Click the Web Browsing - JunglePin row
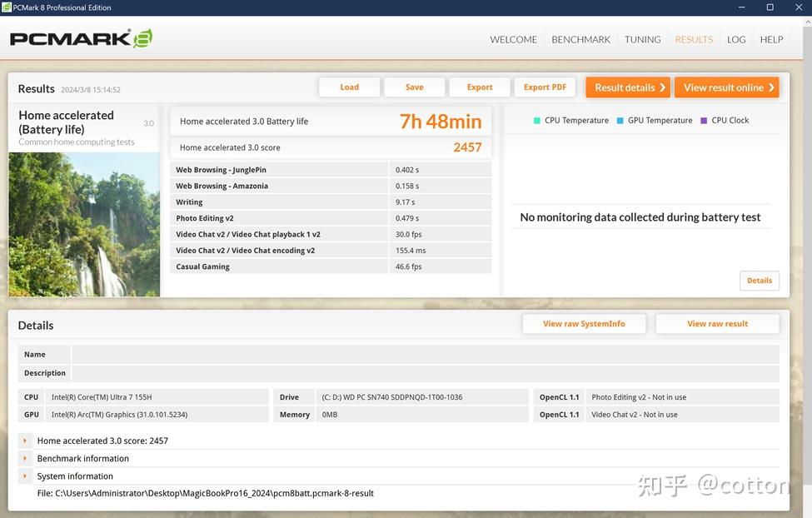The image size is (812, 518). pos(331,169)
